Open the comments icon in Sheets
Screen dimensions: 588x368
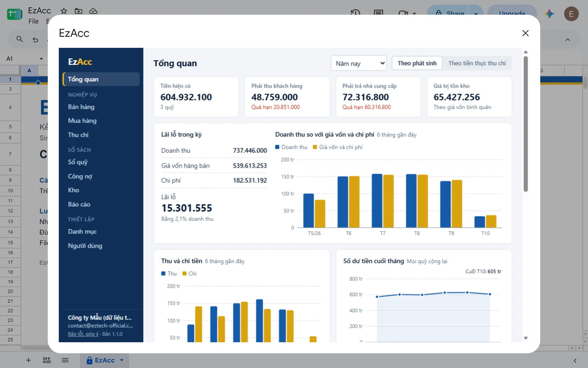pos(379,13)
